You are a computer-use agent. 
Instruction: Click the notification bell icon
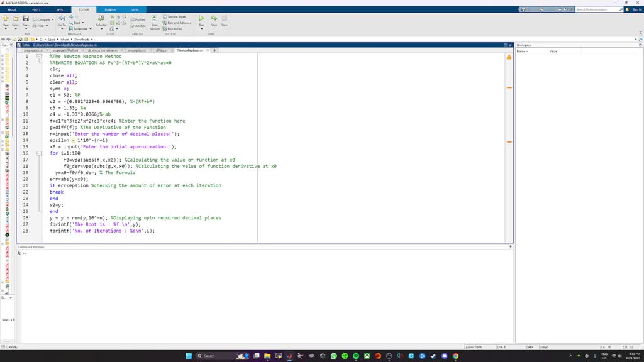click(627, 9)
